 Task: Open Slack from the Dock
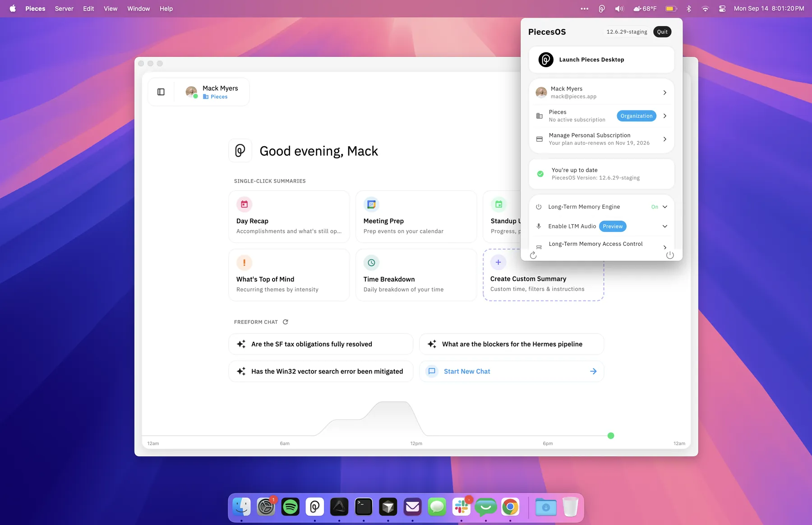tap(461, 507)
